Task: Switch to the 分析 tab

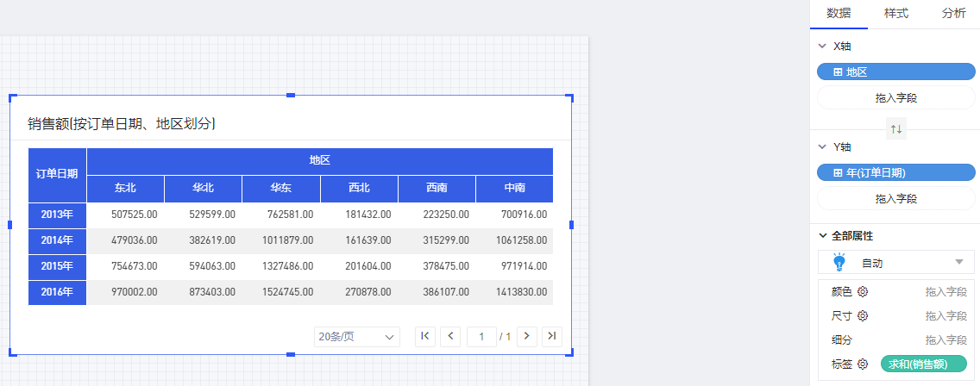Action: (953, 14)
